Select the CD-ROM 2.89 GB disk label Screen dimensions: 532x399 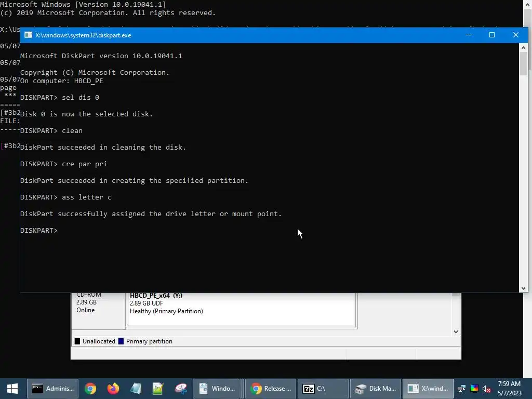(x=98, y=311)
